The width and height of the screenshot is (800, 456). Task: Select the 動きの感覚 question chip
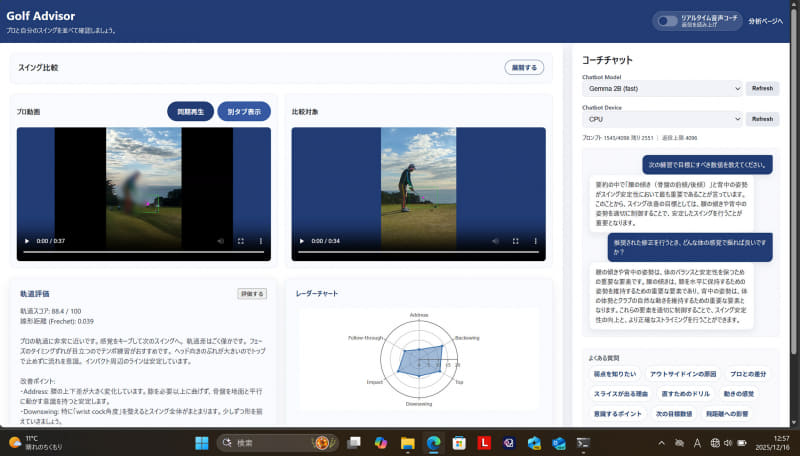coord(739,394)
